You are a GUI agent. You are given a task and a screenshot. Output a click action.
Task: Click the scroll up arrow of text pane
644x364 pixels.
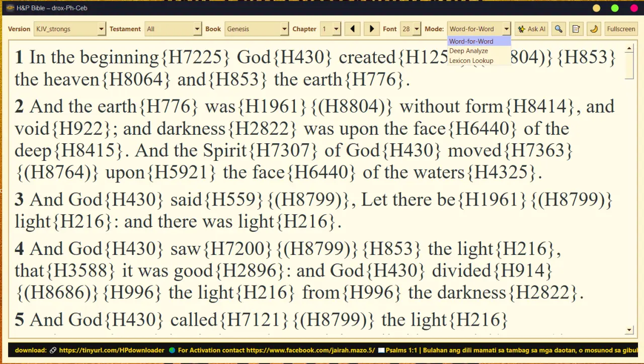tap(629, 49)
